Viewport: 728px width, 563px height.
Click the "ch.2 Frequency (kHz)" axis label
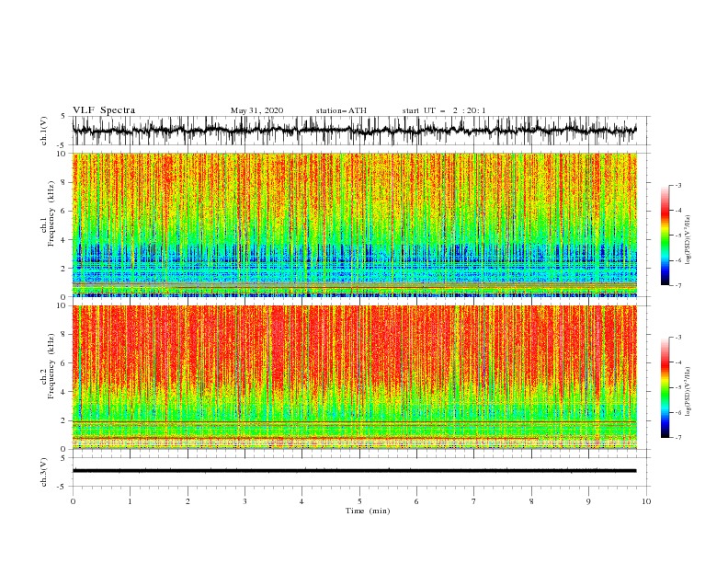[48, 365]
